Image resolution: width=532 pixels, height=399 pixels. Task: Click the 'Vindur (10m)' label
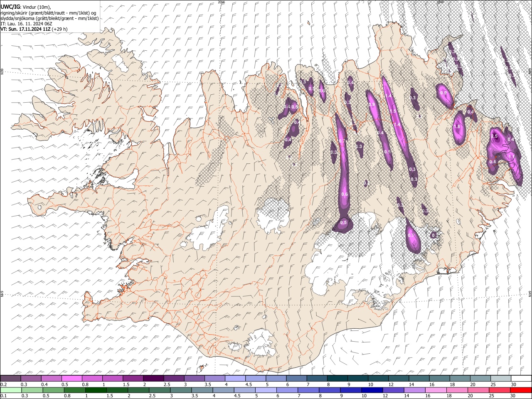click(x=36, y=7)
